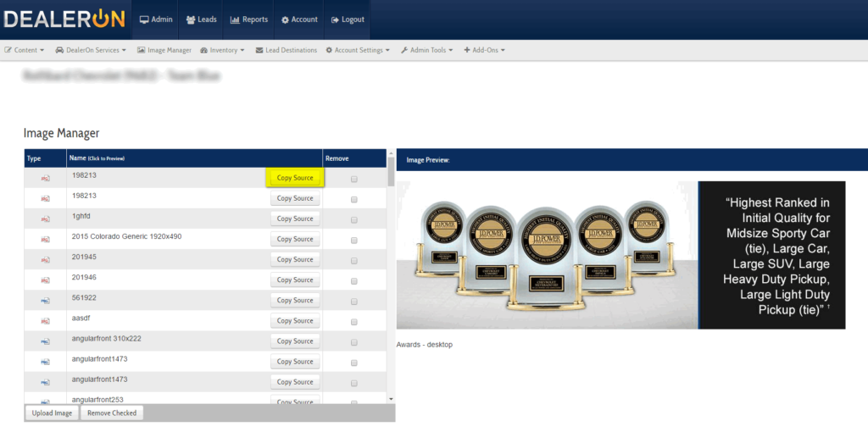Click the DealerOn logo

tap(64, 19)
